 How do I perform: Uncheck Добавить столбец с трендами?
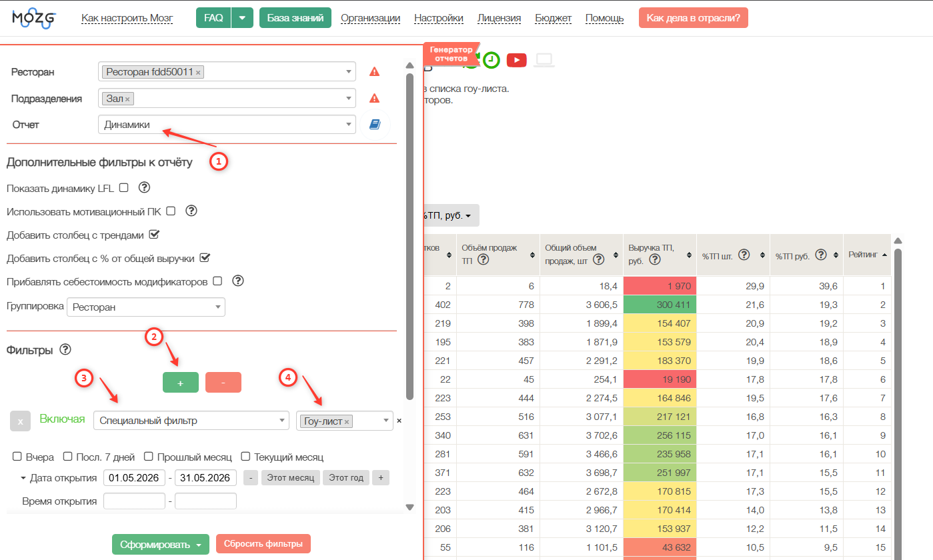154,235
